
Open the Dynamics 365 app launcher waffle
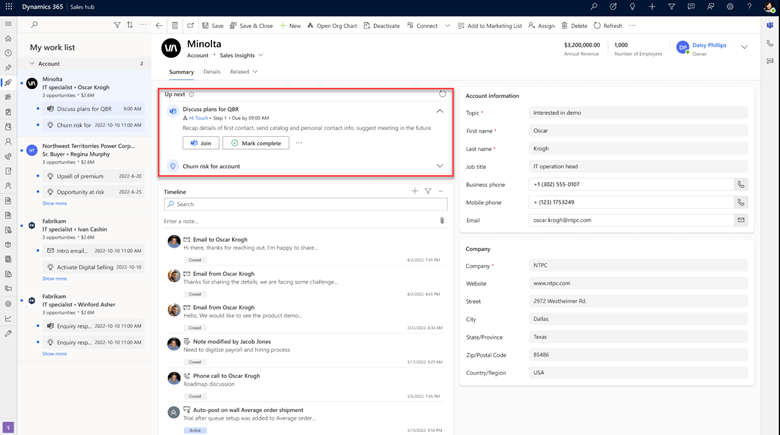9,7
